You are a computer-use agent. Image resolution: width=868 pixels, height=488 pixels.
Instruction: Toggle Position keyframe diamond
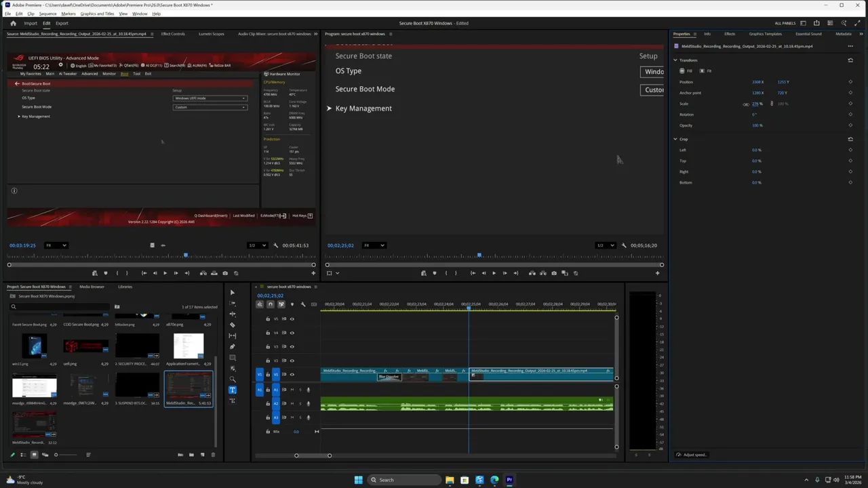click(850, 82)
